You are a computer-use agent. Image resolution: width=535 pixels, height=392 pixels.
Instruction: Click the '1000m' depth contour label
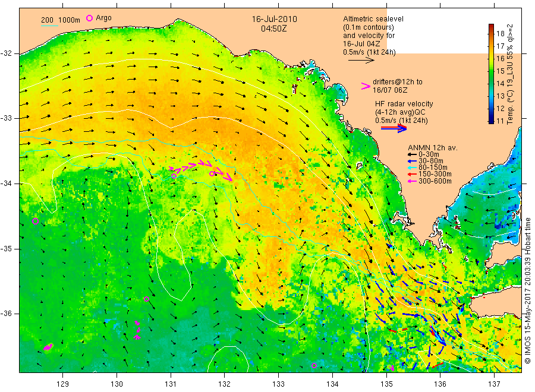[x=70, y=20]
